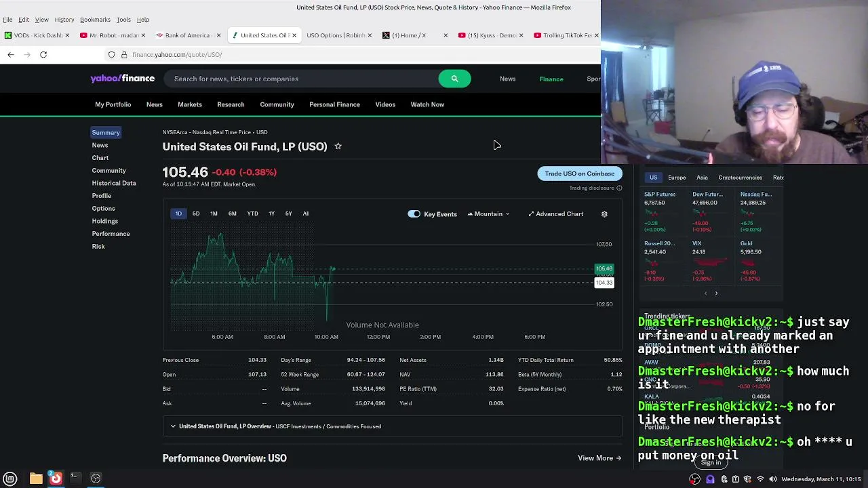Open the Risk page in the sidebar
Image resolution: width=868 pixels, height=488 pixels.
click(98, 247)
